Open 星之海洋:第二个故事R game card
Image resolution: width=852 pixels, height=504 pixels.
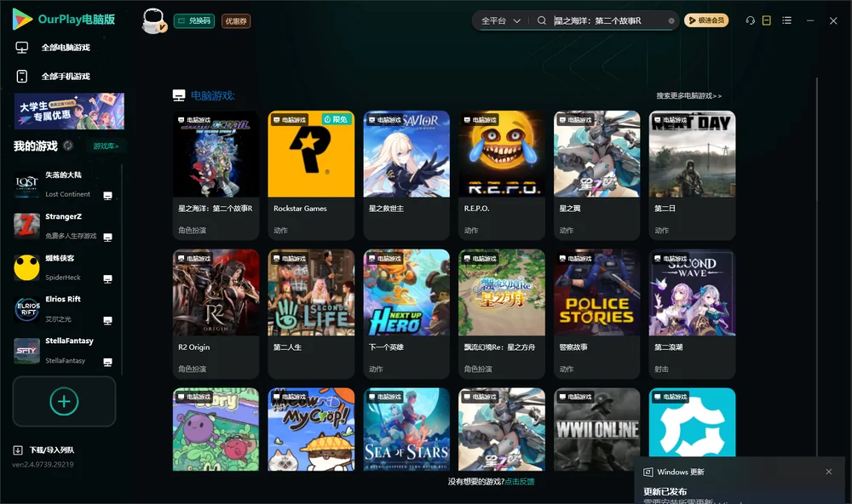pyautogui.click(x=216, y=175)
